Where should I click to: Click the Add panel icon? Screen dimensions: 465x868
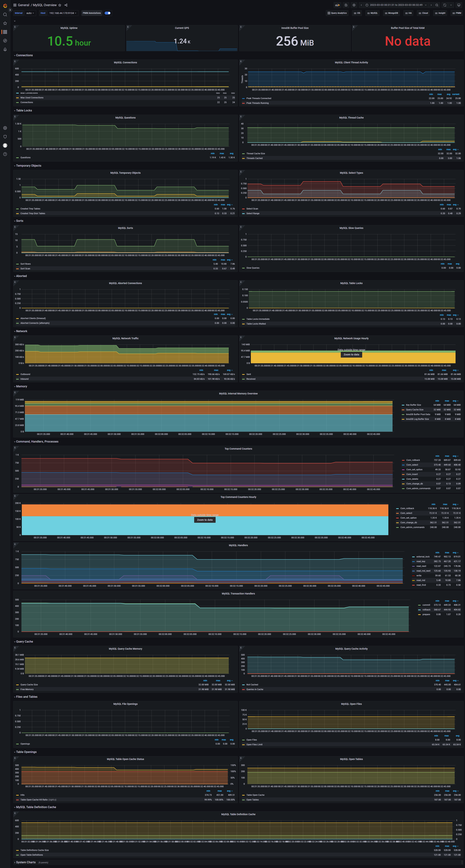tap(337, 5)
